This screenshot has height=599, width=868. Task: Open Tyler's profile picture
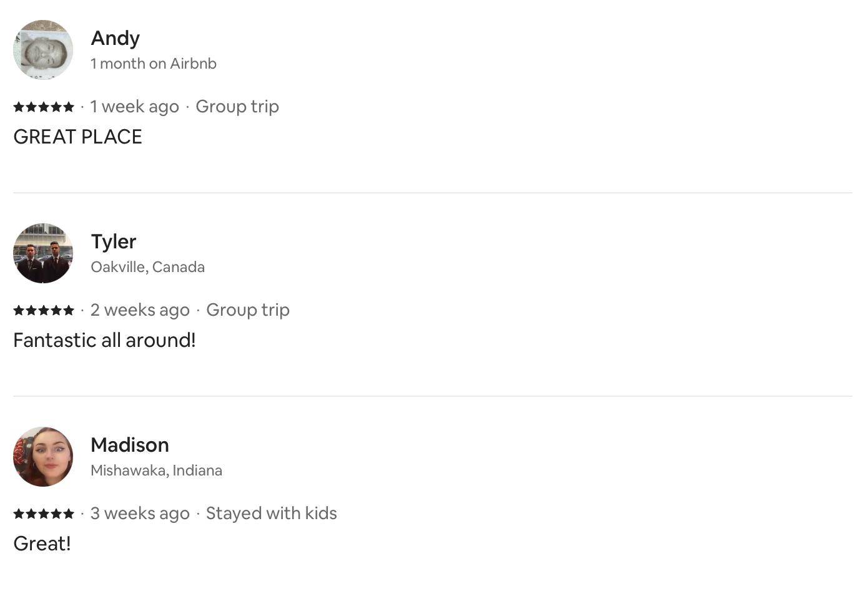tap(43, 253)
